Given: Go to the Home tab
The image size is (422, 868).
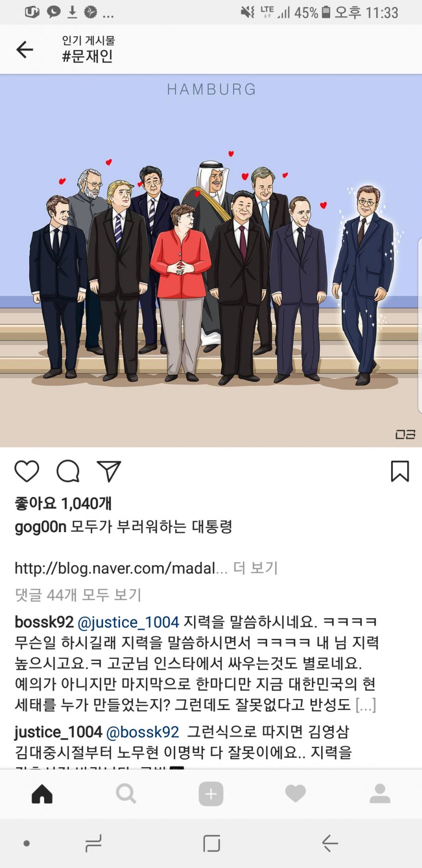Looking at the screenshot, I should click(42, 793).
